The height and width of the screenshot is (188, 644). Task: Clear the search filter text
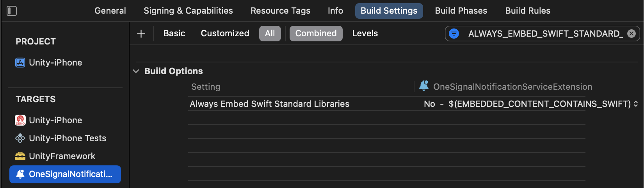(632, 34)
